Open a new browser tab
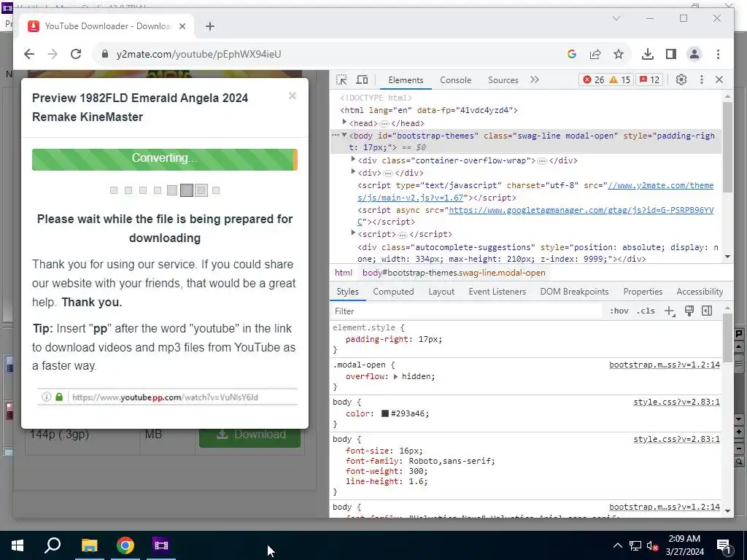Viewport: 747px width, 560px height. (210, 26)
